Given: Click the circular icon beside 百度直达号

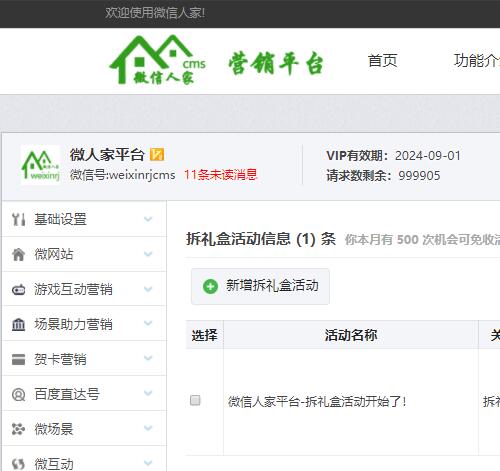Looking at the screenshot, I should tap(18, 394).
